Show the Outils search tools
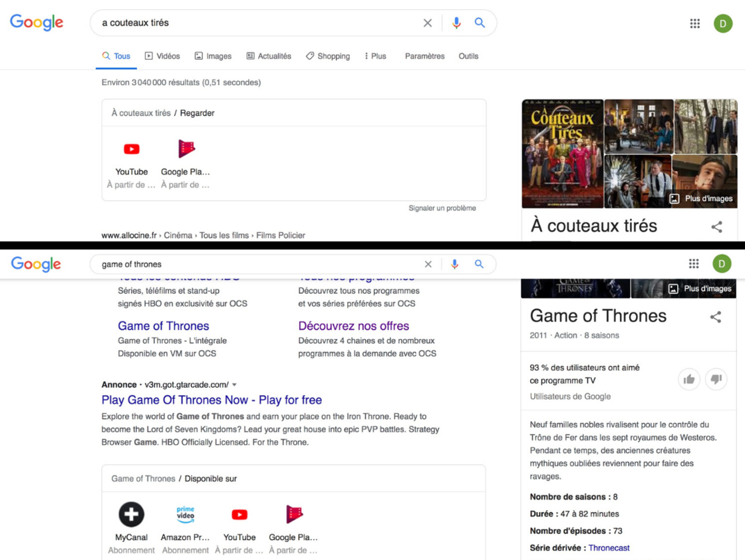 (468, 56)
